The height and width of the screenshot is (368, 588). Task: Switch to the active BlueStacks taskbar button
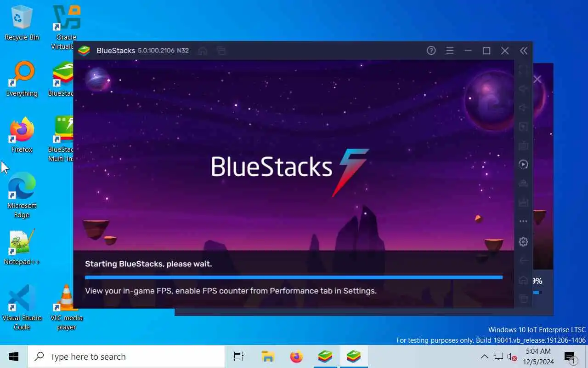tap(354, 356)
